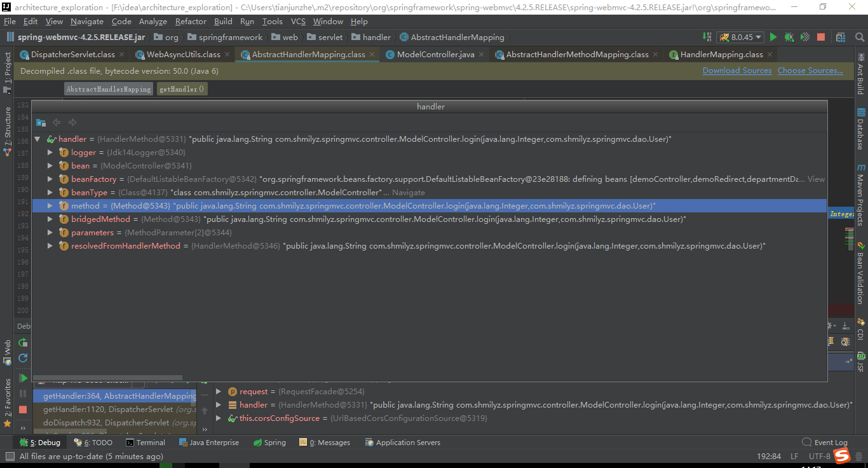Click the Make Project binary arrow icon
The image size is (868, 468).
707,38
